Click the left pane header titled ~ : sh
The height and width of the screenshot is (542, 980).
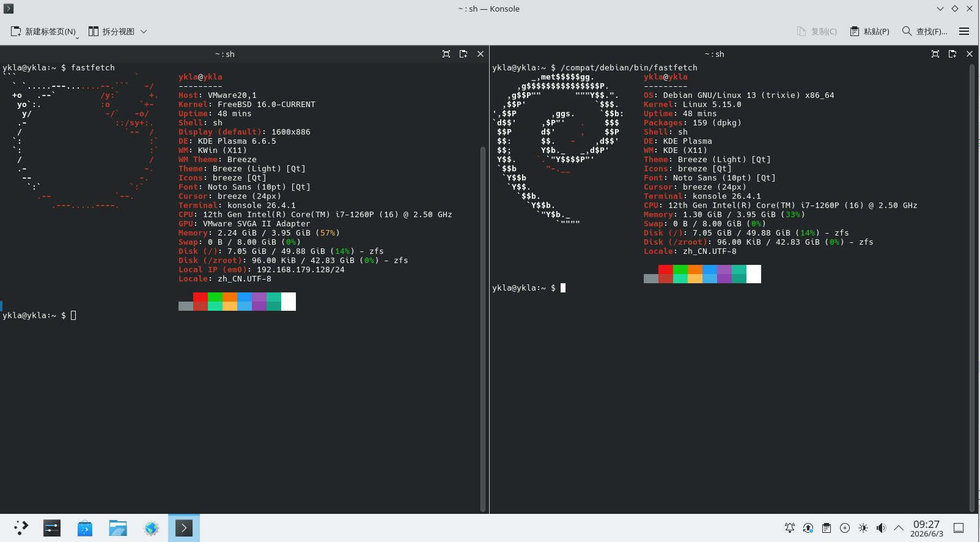225,54
